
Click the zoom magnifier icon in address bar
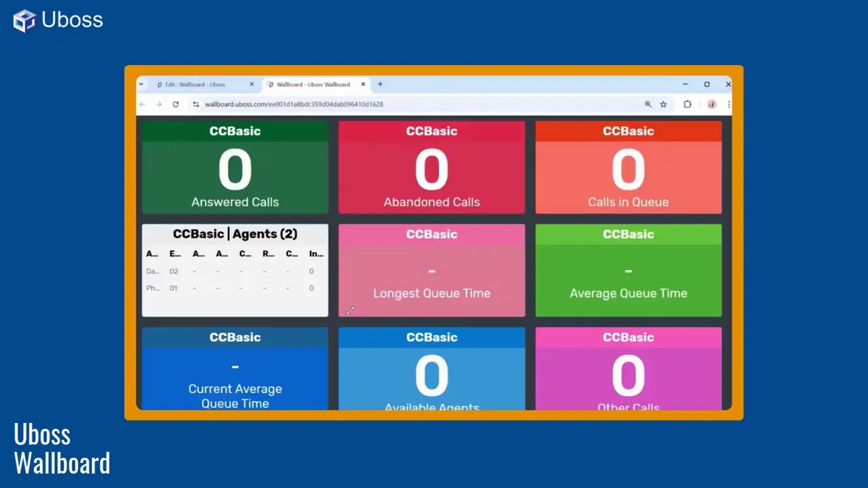click(x=648, y=104)
